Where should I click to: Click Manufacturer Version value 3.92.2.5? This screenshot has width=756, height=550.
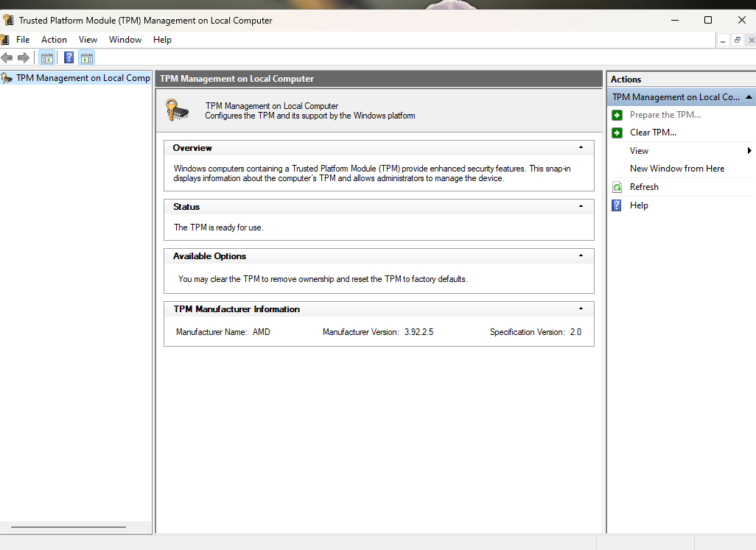pos(419,332)
